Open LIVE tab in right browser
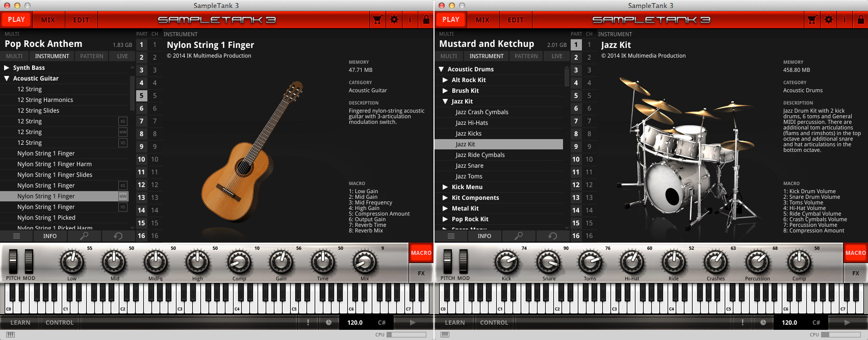Viewport: 868px width, 340px height. [x=557, y=56]
